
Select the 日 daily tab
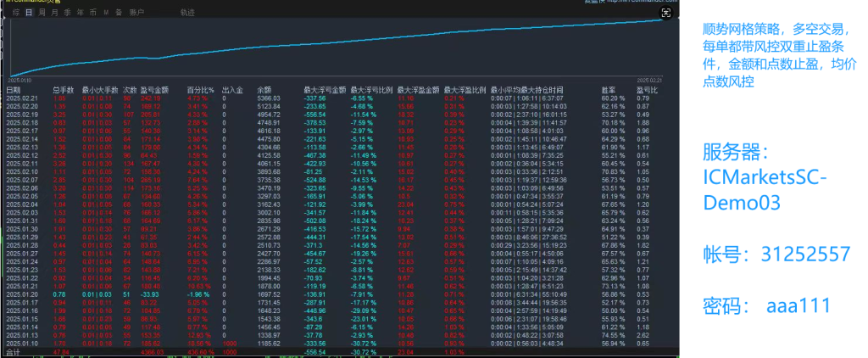pyautogui.click(x=29, y=12)
